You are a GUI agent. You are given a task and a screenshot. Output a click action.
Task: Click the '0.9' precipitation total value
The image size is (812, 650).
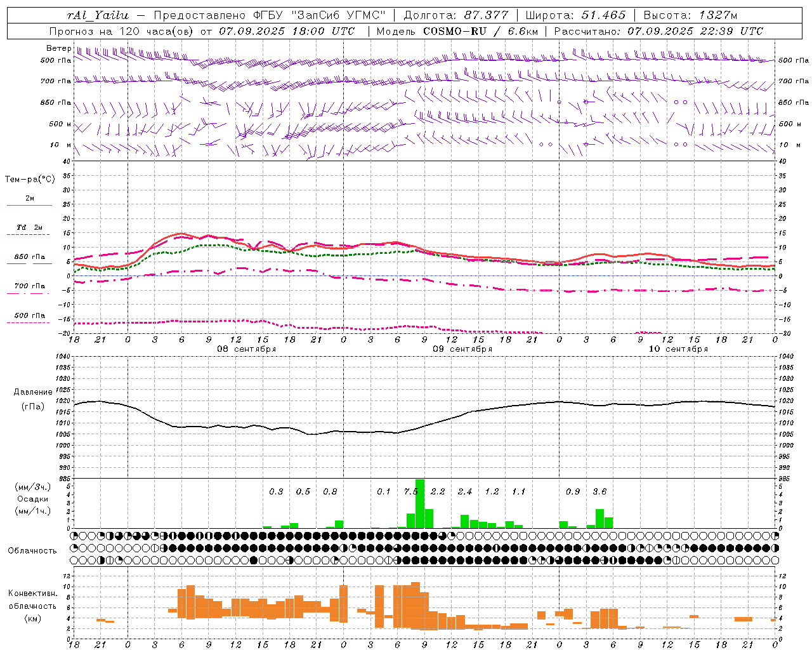pos(573,491)
